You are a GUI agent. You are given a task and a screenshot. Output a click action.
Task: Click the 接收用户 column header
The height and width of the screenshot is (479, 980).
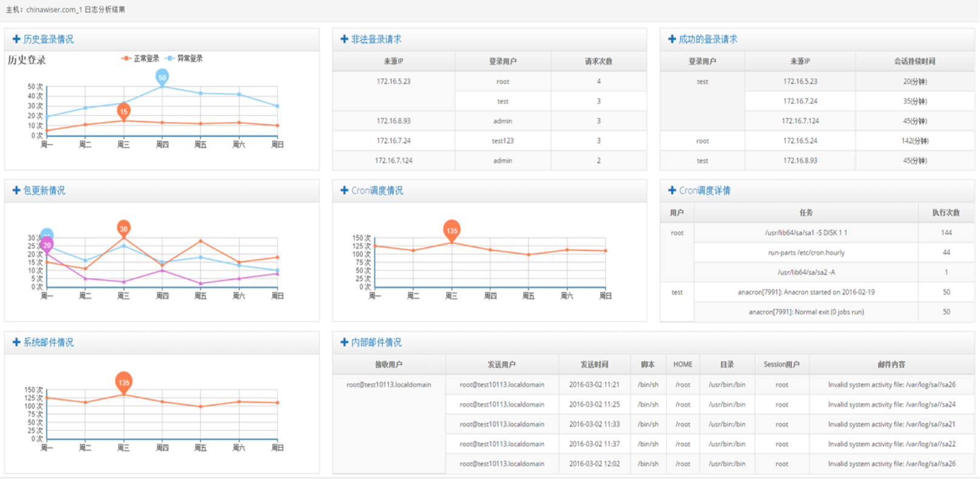point(389,364)
